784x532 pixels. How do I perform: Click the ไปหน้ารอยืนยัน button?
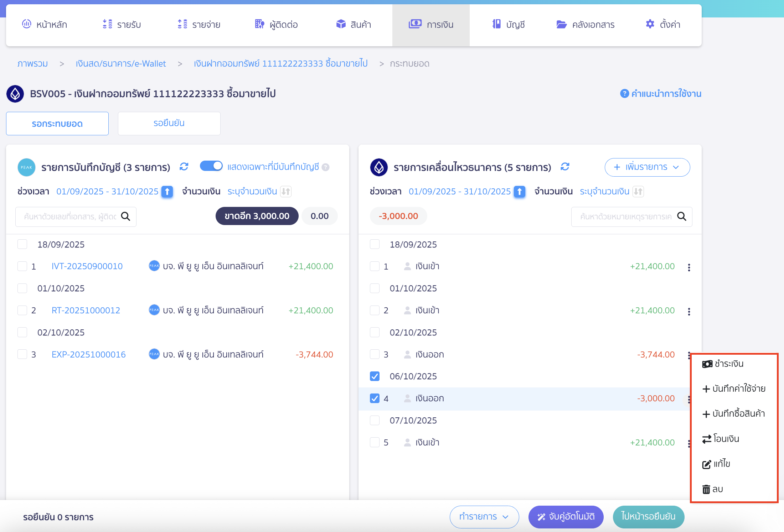648,516
